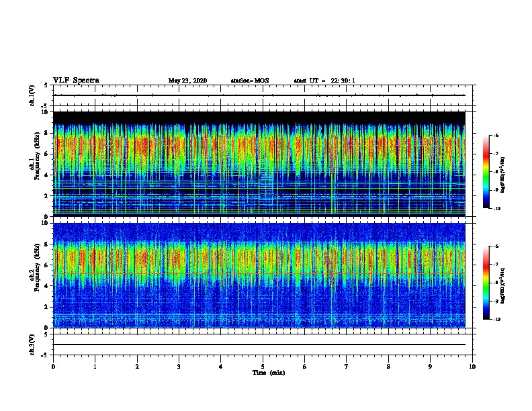The height and width of the screenshot is (411, 532).
Task: Click time axis tick label 4
Action: pos(221,367)
